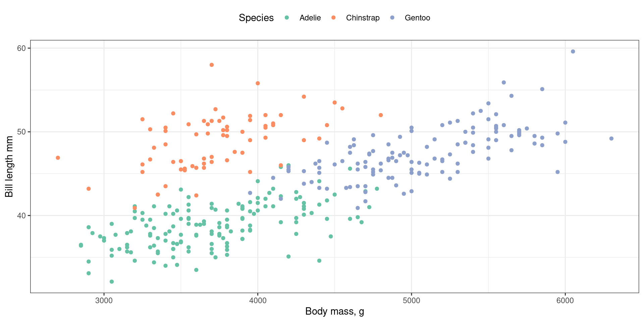Select the Gentoo legend label

click(417, 18)
